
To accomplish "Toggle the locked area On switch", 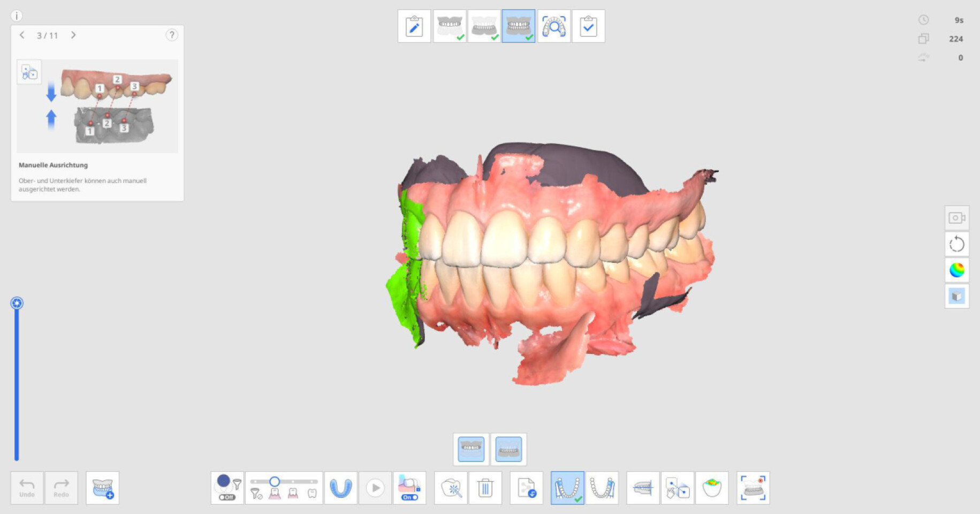I will [409, 497].
